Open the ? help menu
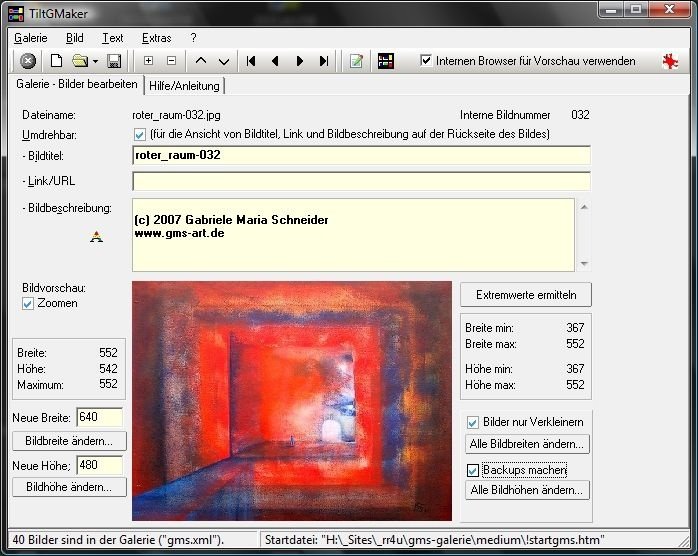Image resolution: width=698 pixels, height=556 pixels. 193,38
